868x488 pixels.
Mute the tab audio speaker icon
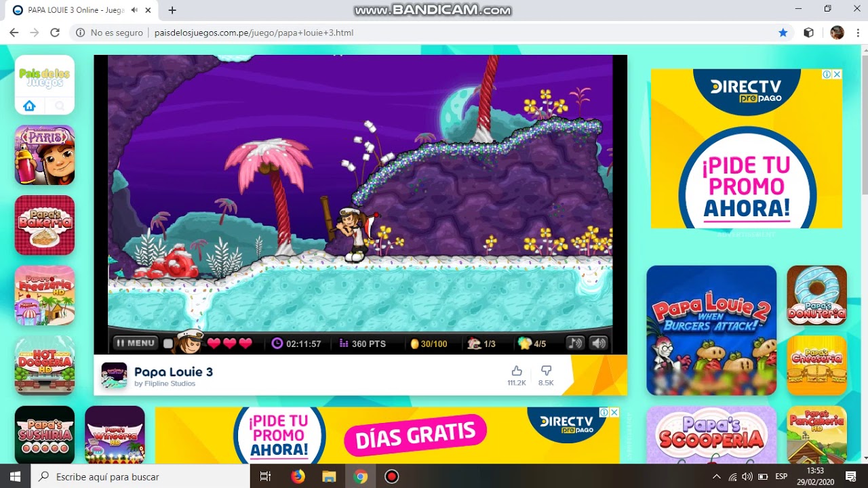point(134,10)
